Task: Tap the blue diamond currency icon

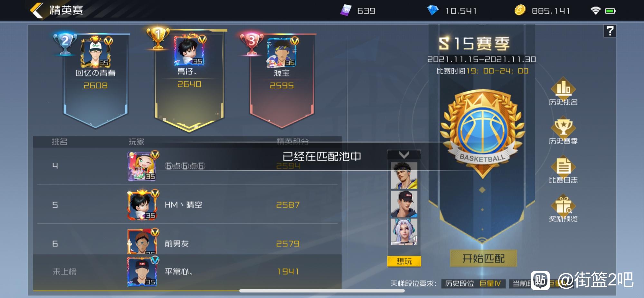Action: tap(433, 10)
